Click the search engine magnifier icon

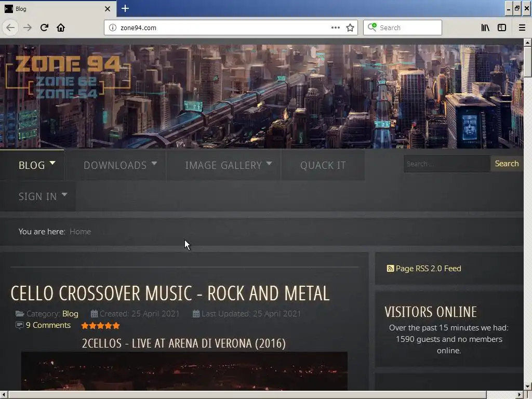372,27
